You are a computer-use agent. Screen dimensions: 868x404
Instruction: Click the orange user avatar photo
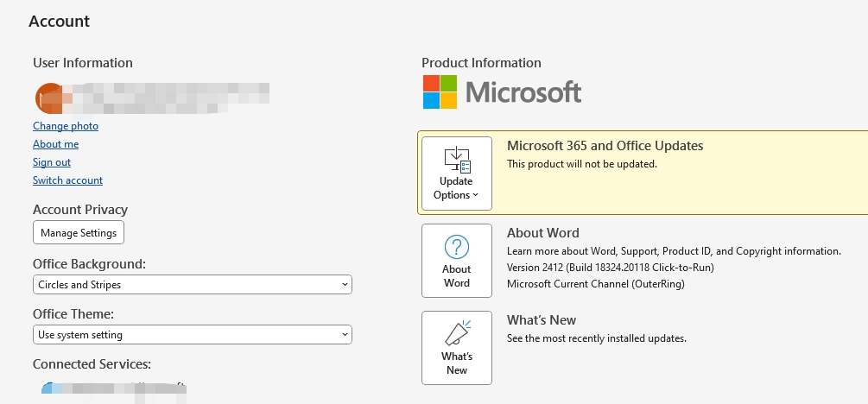[48, 98]
